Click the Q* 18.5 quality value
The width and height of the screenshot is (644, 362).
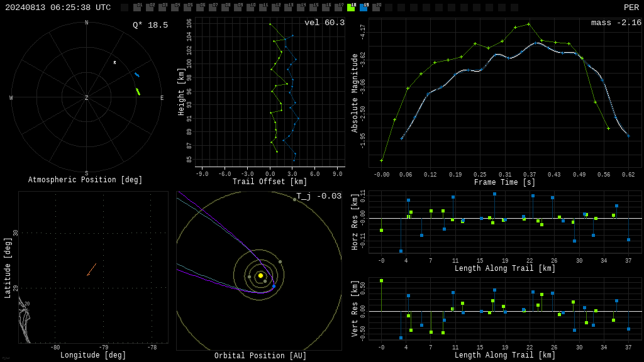(x=150, y=25)
